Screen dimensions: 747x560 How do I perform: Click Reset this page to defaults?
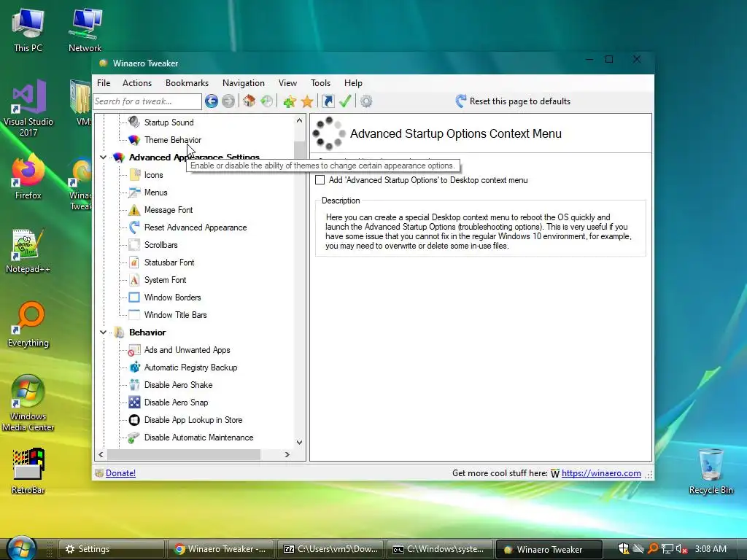[513, 101]
